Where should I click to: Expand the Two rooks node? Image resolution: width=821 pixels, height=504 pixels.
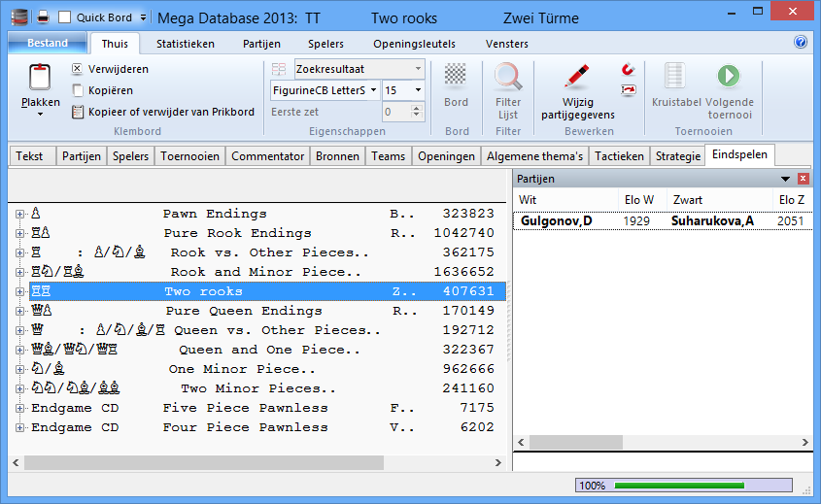coord(19,291)
